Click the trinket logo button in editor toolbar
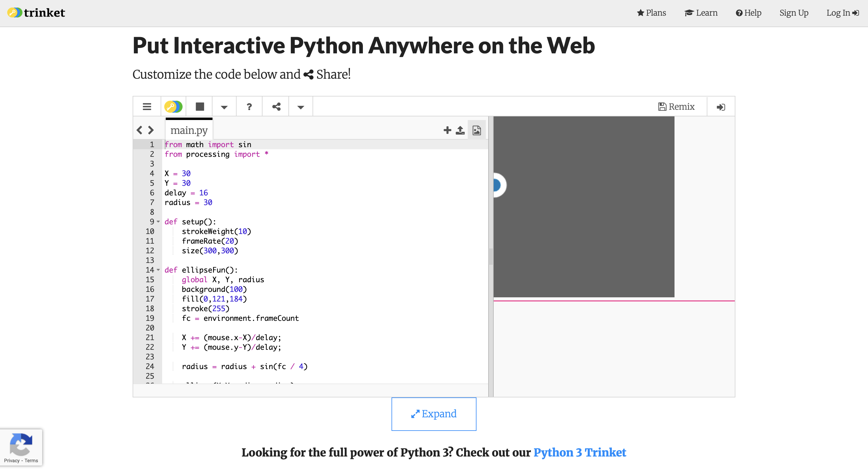This screenshot has width=868, height=474. [x=173, y=107]
